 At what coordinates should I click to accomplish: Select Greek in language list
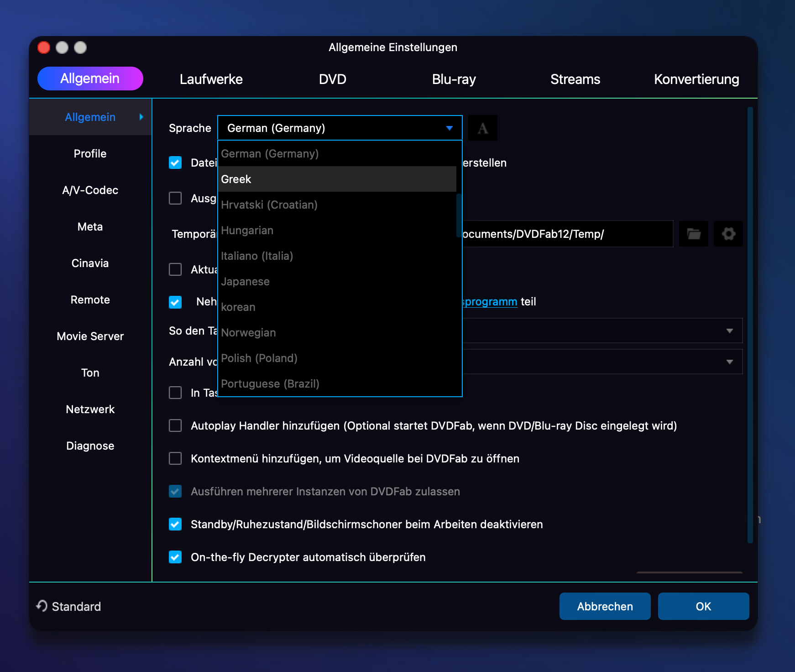[337, 179]
